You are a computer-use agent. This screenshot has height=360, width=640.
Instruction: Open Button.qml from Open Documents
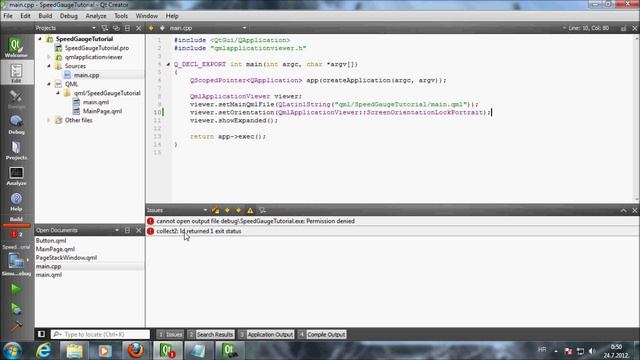click(51, 240)
